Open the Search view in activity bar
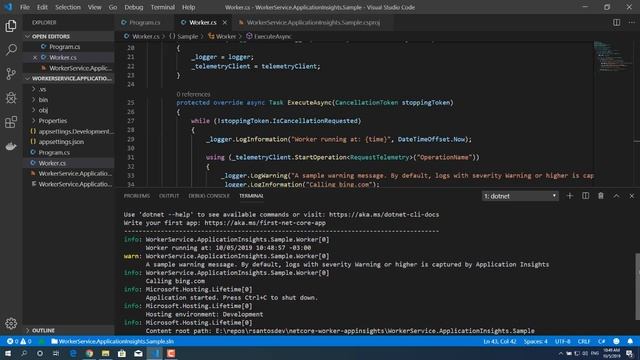The width and height of the screenshot is (640, 360). [x=11, y=50]
